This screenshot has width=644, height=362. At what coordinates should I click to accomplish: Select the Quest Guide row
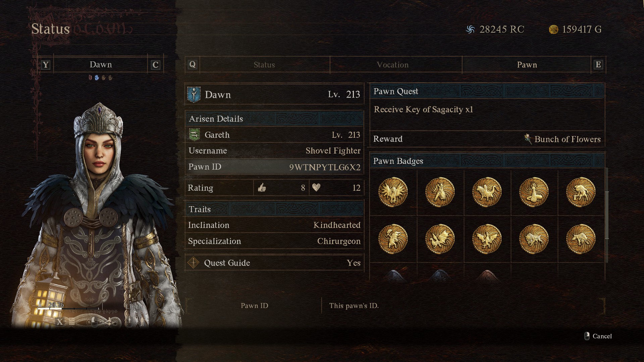click(x=274, y=263)
